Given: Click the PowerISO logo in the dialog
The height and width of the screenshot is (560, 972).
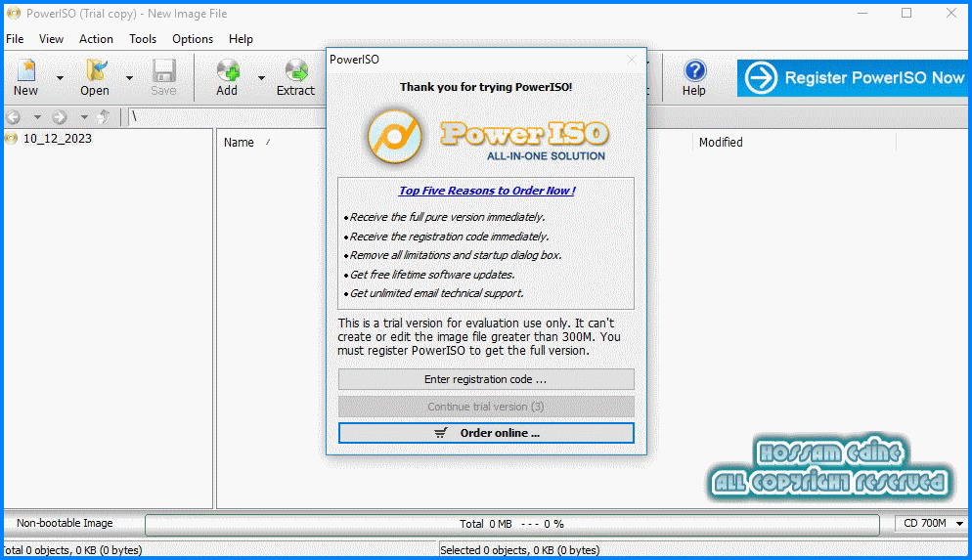Looking at the screenshot, I should (x=487, y=137).
